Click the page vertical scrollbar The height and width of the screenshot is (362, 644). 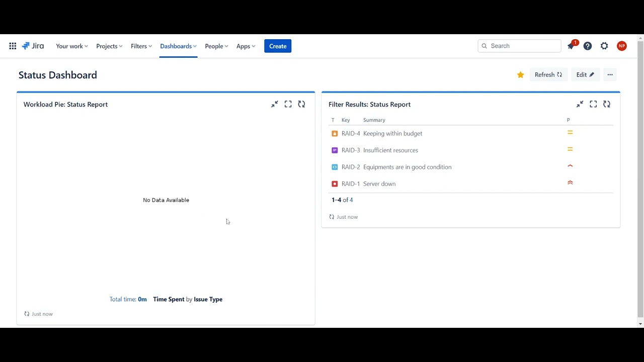[640, 178]
